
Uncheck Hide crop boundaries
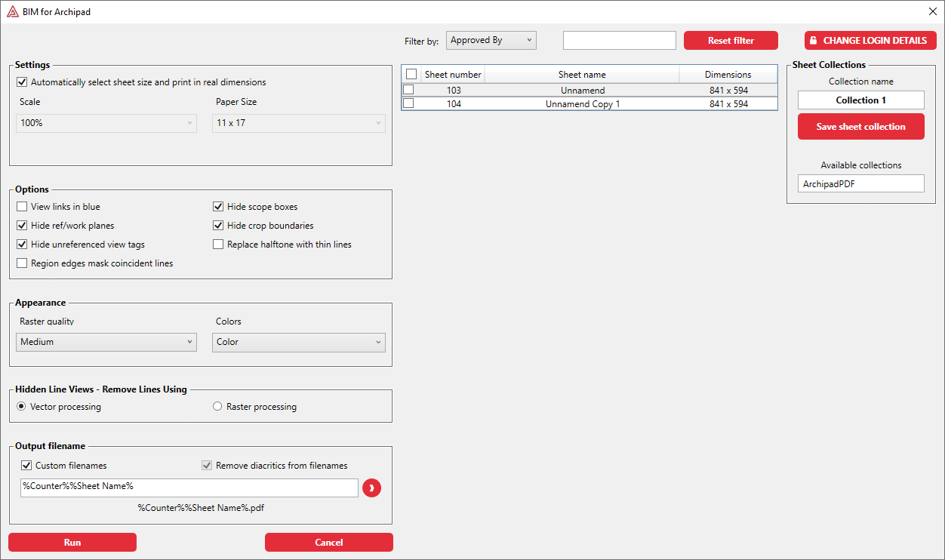(218, 226)
